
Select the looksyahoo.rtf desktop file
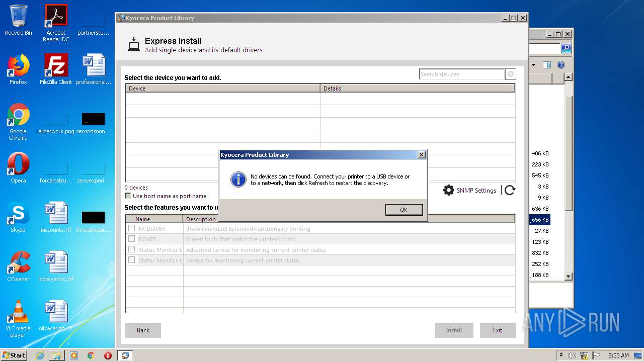point(56,266)
